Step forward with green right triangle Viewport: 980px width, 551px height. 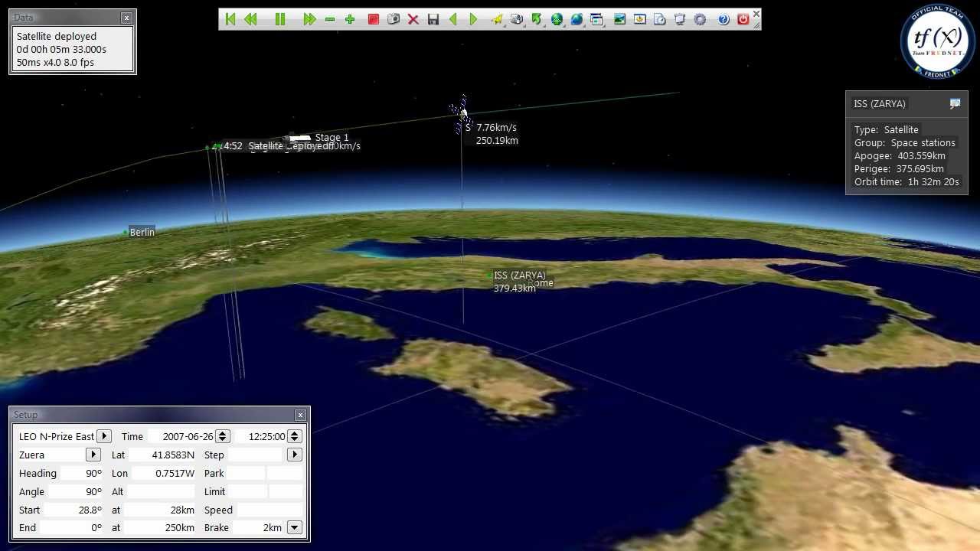tap(473, 19)
